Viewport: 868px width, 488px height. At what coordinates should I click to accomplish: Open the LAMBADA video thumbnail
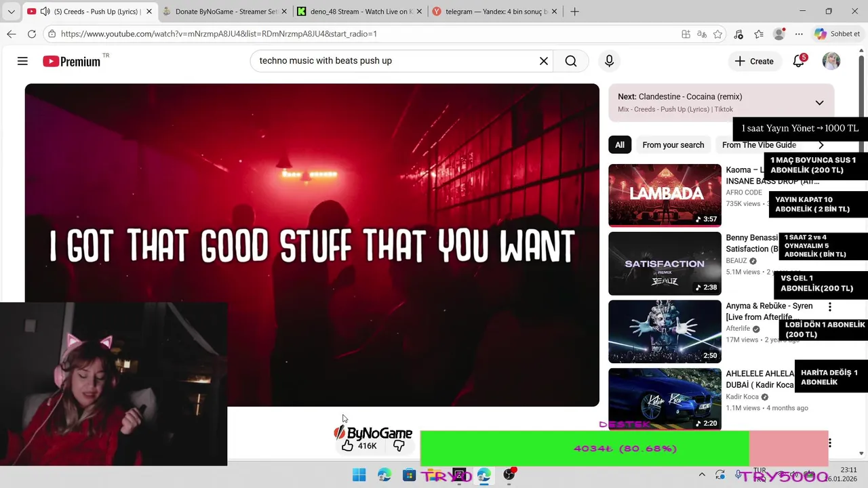click(x=665, y=195)
